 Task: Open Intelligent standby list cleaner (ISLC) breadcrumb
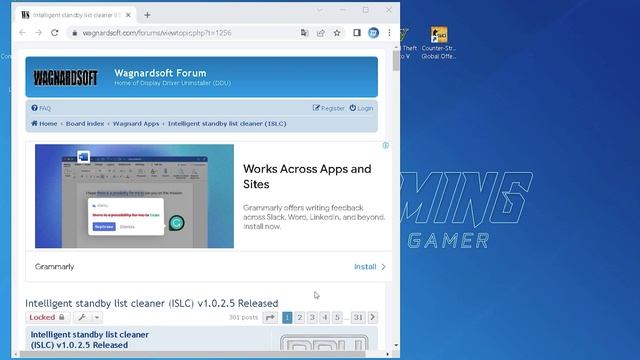click(x=227, y=123)
